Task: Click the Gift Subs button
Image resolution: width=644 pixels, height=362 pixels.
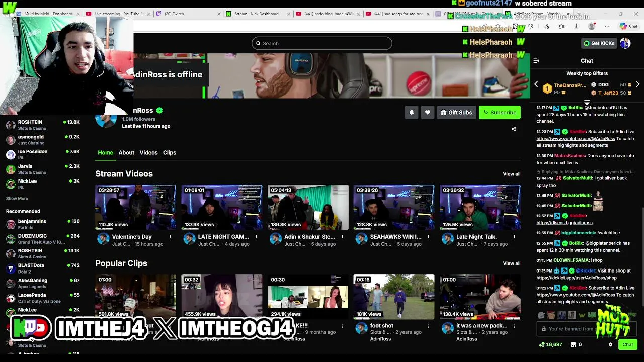Action: (x=456, y=113)
